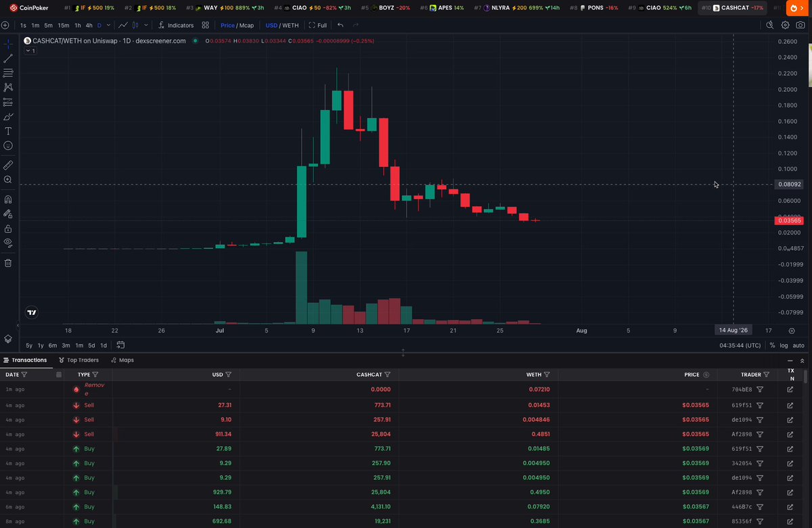Open the Transactions tab
Screen dimensions: 812x528
[25, 360]
